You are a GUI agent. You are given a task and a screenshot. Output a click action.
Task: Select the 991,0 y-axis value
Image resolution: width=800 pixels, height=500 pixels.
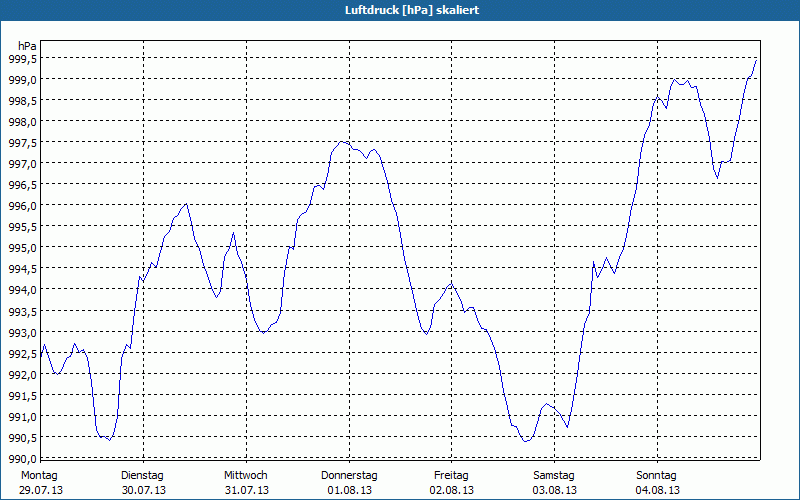pos(22,417)
